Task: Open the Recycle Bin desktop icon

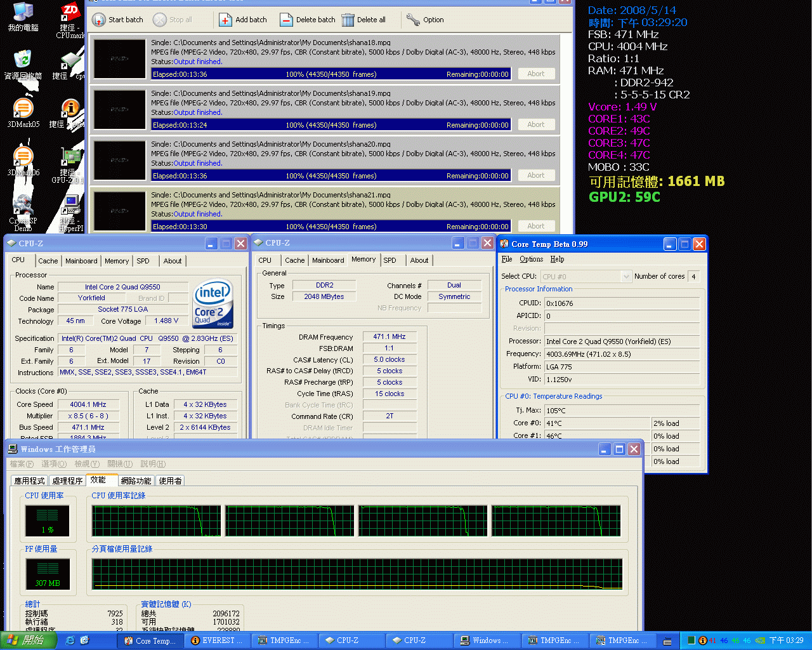Action: coord(23,65)
